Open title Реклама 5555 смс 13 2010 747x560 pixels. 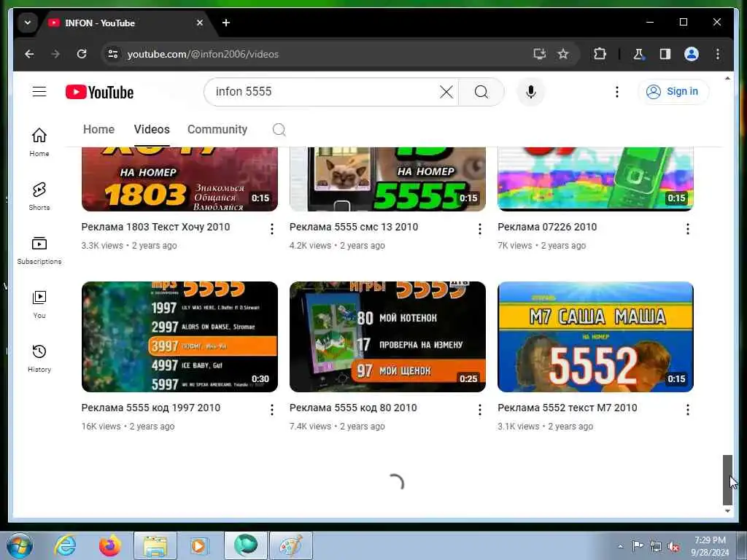(x=354, y=227)
